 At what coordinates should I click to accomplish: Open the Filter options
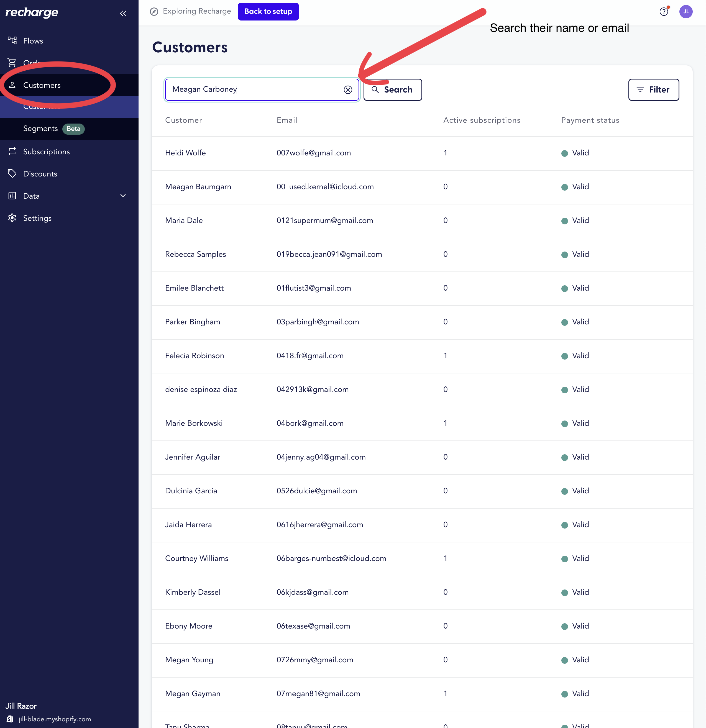(x=654, y=89)
